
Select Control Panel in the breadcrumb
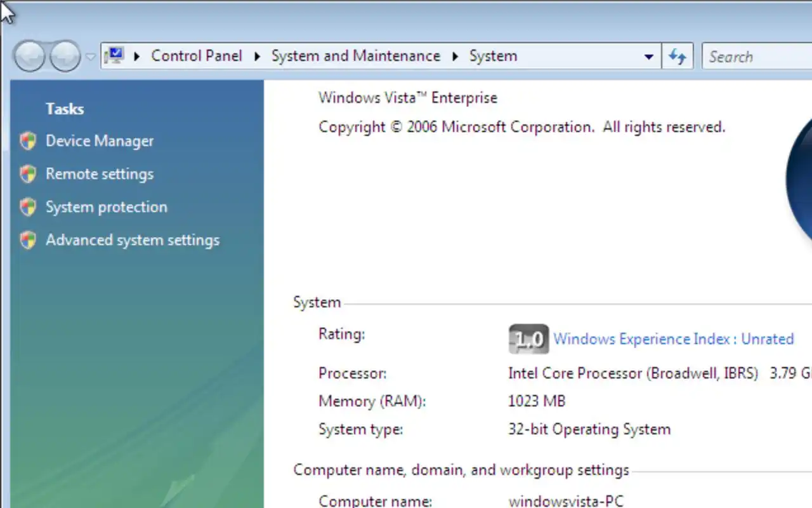[x=197, y=56]
